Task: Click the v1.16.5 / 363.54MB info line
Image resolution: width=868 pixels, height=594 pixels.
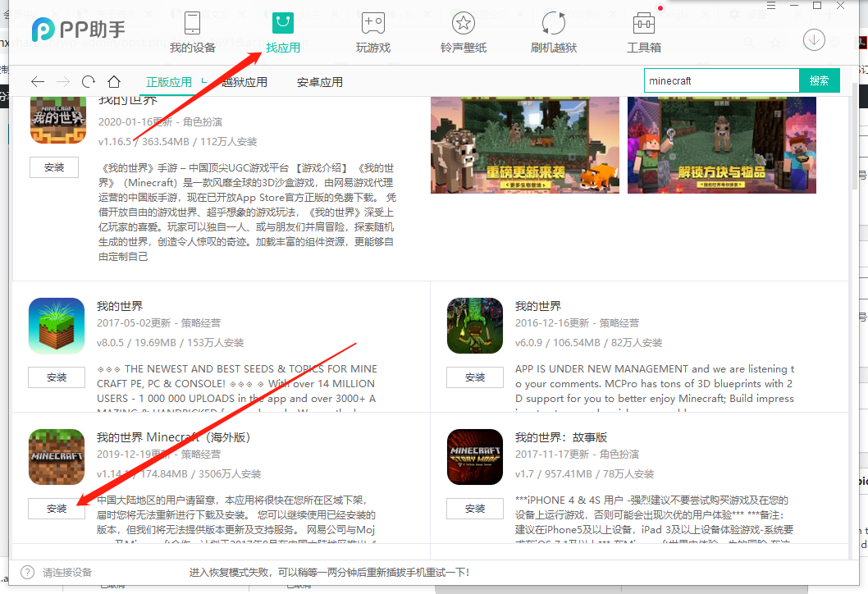Action: [x=178, y=142]
